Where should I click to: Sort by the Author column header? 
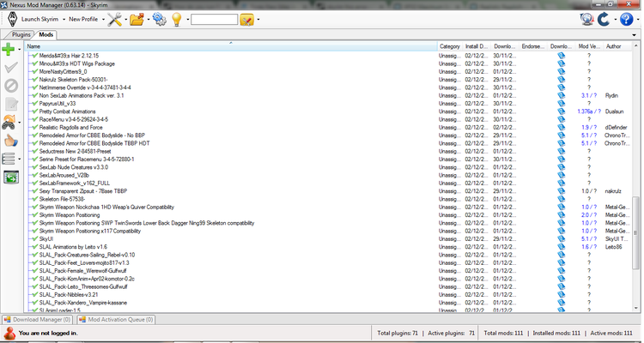coord(617,46)
